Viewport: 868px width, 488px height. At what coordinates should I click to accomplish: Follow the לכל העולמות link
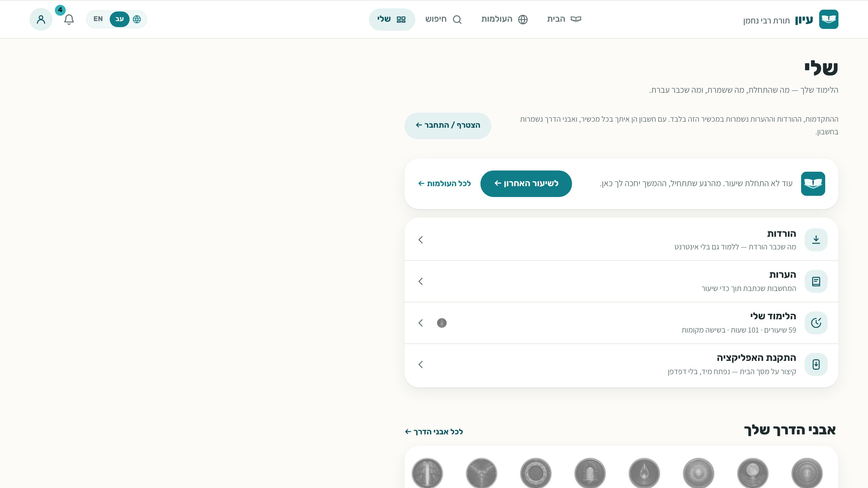pos(445,183)
